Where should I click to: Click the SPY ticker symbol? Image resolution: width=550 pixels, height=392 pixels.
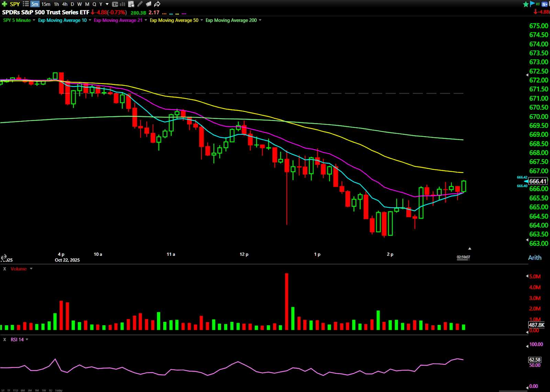pos(15,4)
